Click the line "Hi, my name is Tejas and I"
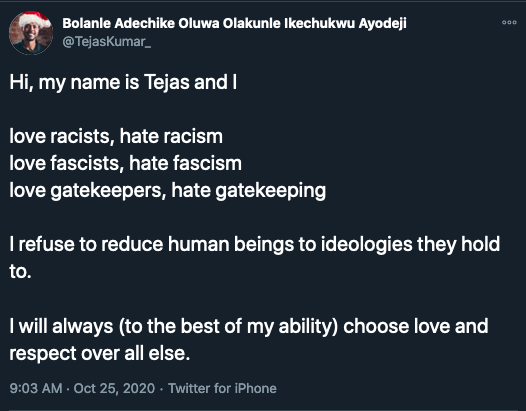 point(123,83)
